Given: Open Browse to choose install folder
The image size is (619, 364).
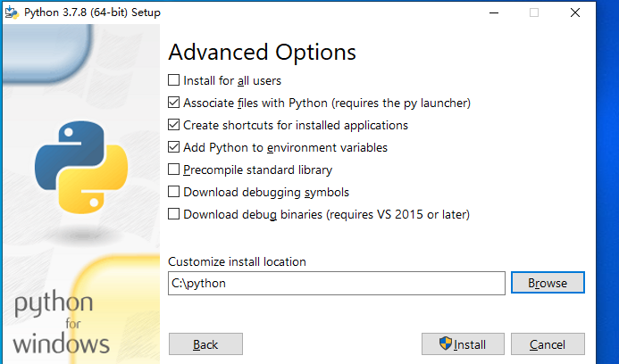Looking at the screenshot, I should tap(548, 283).
